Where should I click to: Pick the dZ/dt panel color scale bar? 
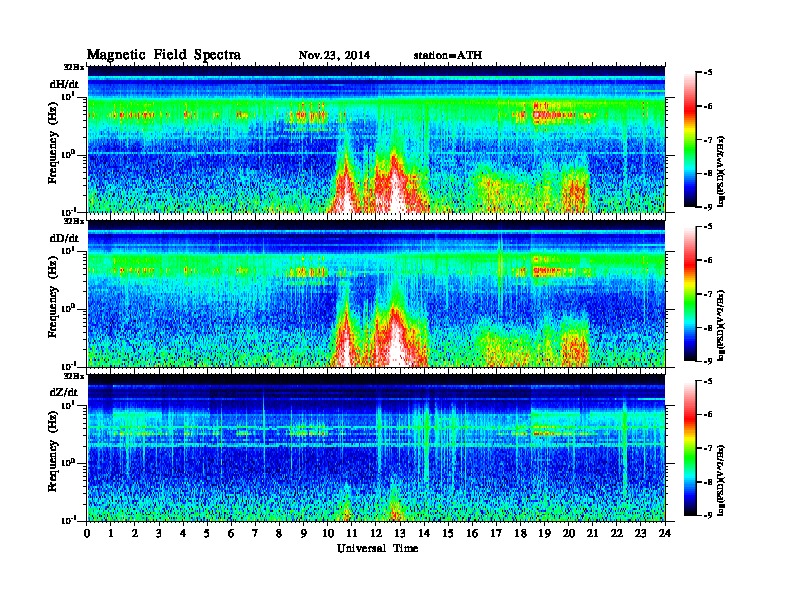(690, 448)
